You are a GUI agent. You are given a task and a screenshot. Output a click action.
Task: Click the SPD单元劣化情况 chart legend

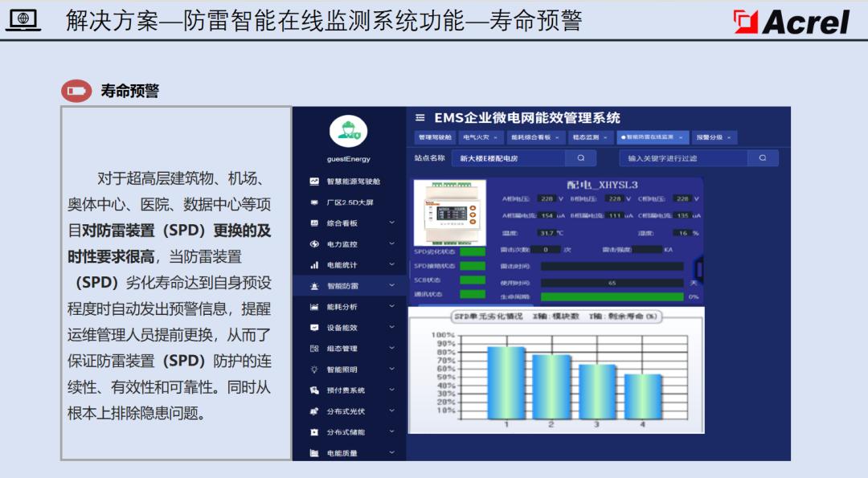(x=556, y=317)
